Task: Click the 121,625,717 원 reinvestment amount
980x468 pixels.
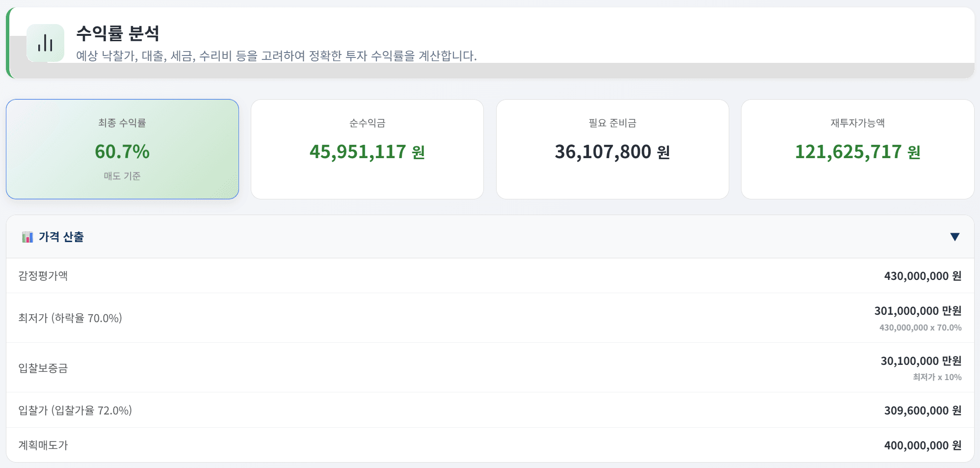Action: coord(858,152)
